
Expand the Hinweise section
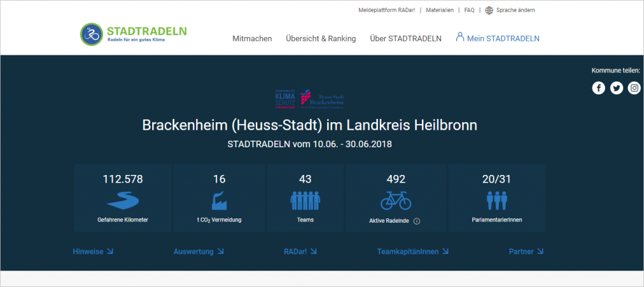[x=93, y=252]
